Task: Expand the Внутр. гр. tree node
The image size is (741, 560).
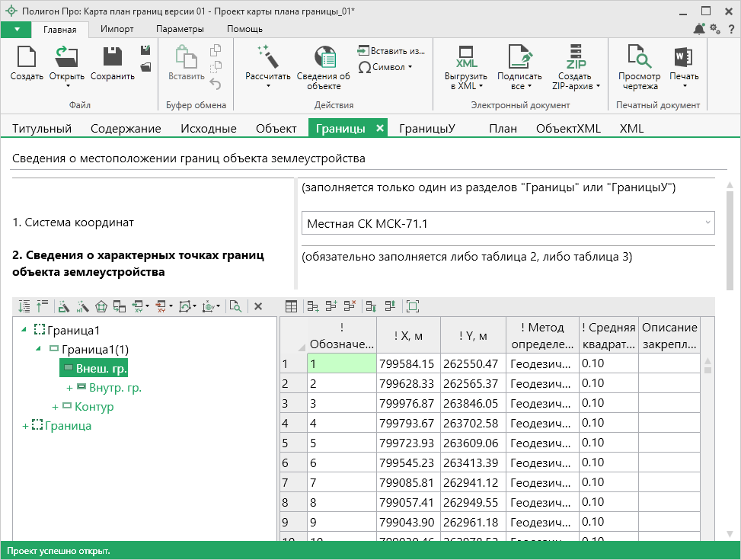Action: tap(69, 388)
